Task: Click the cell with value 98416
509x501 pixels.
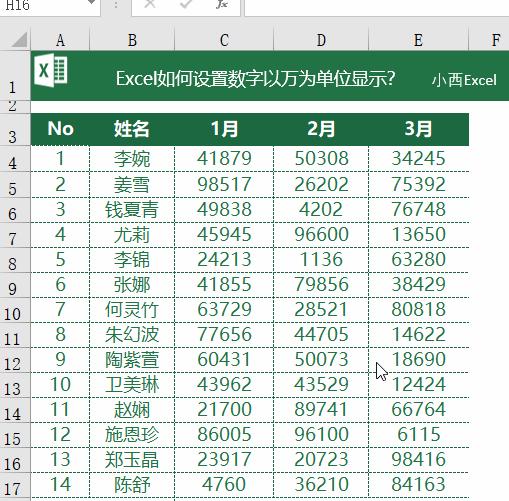Action: point(418,460)
